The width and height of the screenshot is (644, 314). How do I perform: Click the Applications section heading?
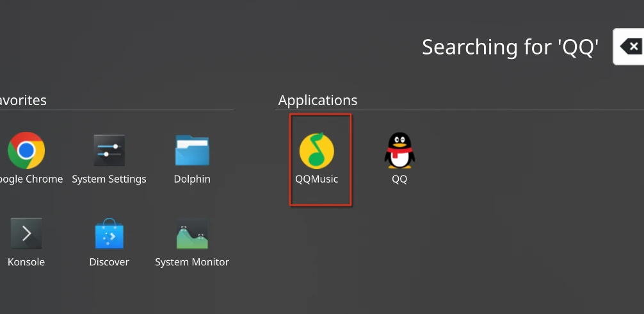coord(318,100)
